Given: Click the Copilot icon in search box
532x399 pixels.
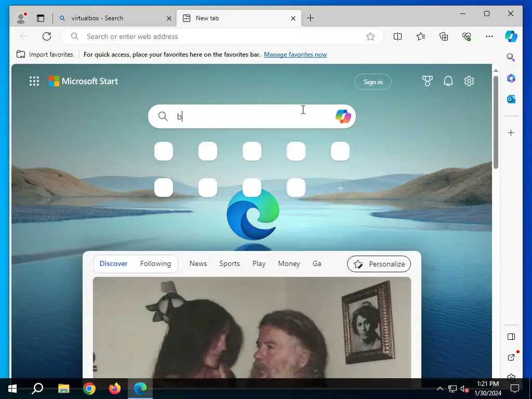Looking at the screenshot, I should tap(343, 116).
